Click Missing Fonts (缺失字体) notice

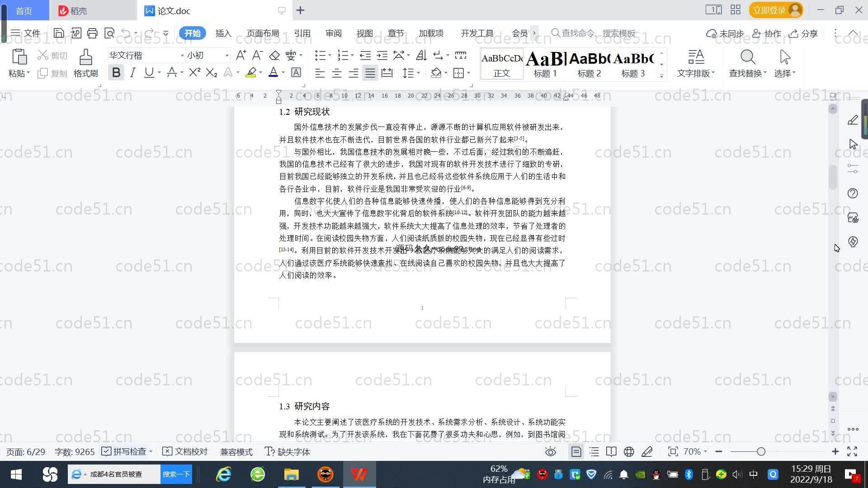pos(288,451)
